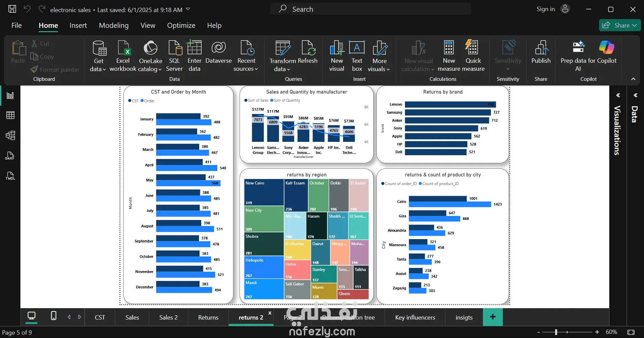This screenshot has height=338, width=644.
Task: Switch to desktop layout
Action: (x=32, y=316)
